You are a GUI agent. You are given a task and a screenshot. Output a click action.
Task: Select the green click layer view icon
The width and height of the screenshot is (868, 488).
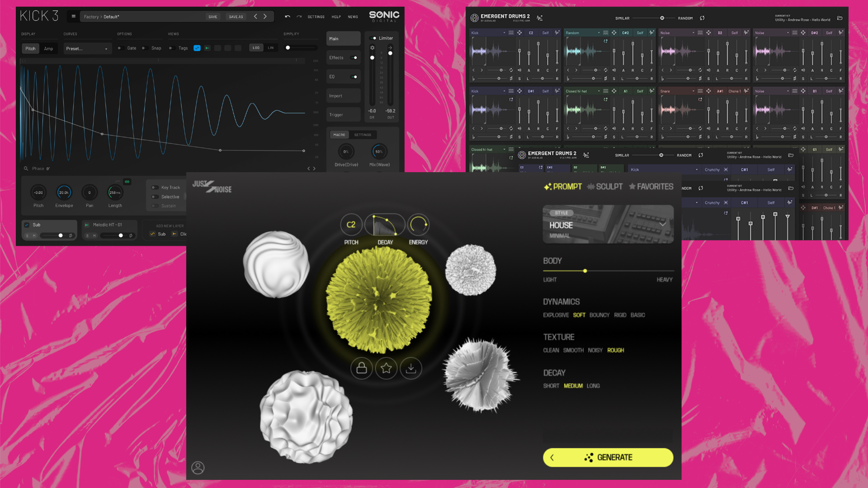pos(207,48)
